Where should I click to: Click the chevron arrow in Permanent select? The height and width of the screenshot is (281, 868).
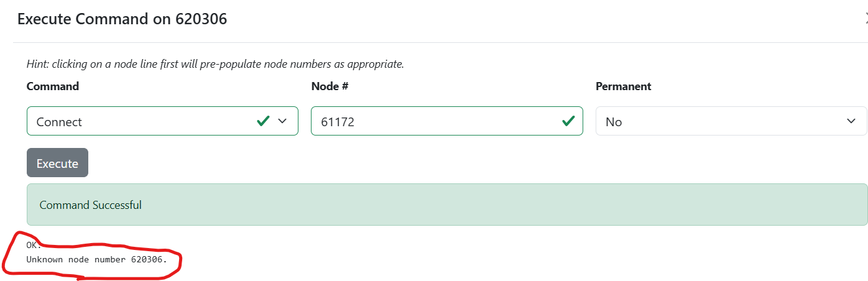click(851, 121)
